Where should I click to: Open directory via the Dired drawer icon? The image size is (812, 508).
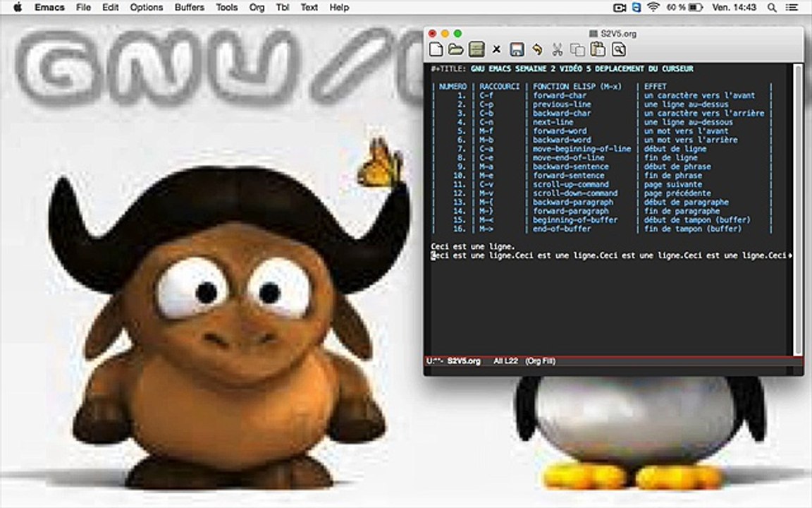pyautogui.click(x=476, y=49)
